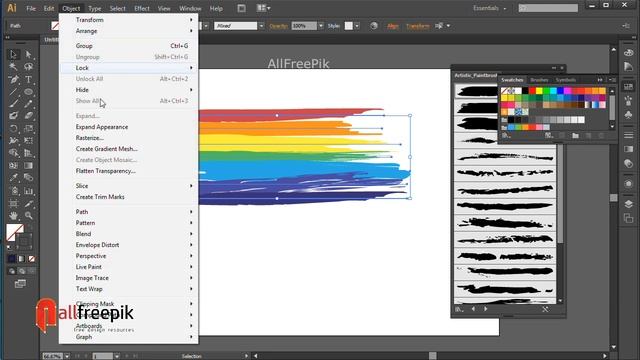Switch to the Brushes tab
This screenshot has width=640, height=360.
coord(539,80)
